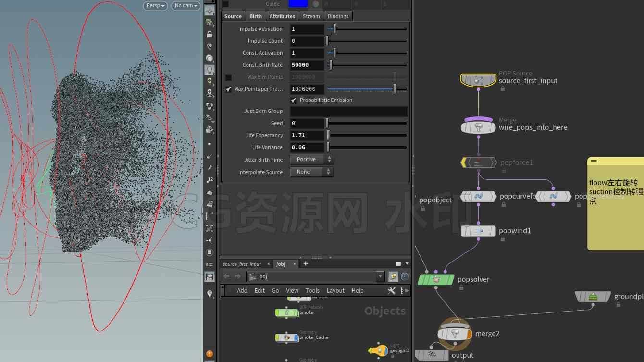
Task: Open the Layout menu in network editor
Action: pyautogui.click(x=335, y=291)
